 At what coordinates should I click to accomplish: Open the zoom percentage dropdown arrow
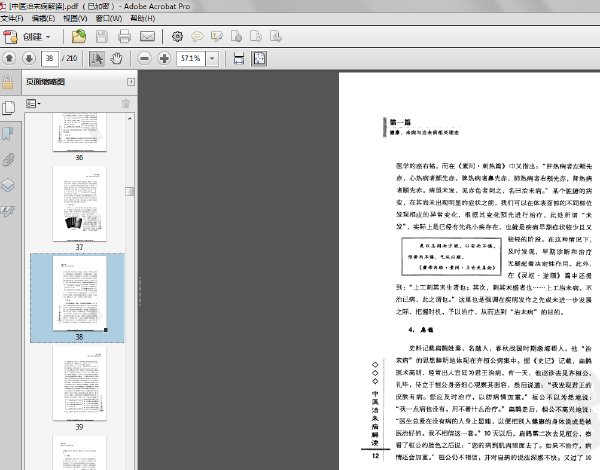[212, 59]
